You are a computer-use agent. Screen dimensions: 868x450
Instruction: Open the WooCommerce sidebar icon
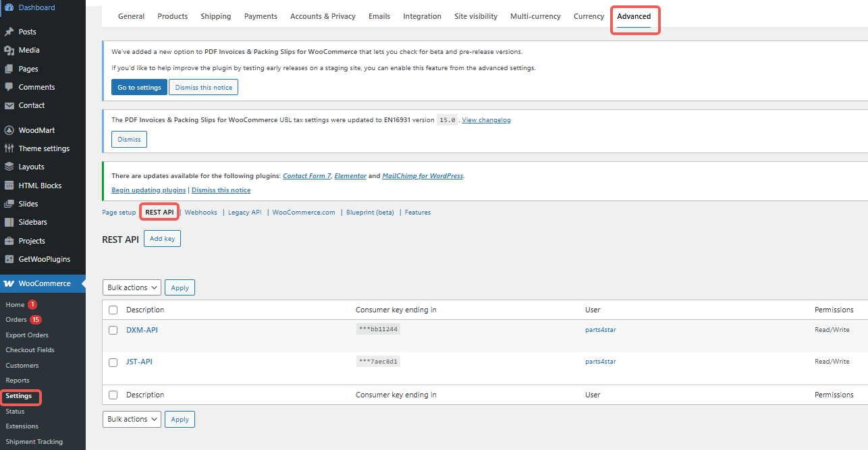(9, 283)
